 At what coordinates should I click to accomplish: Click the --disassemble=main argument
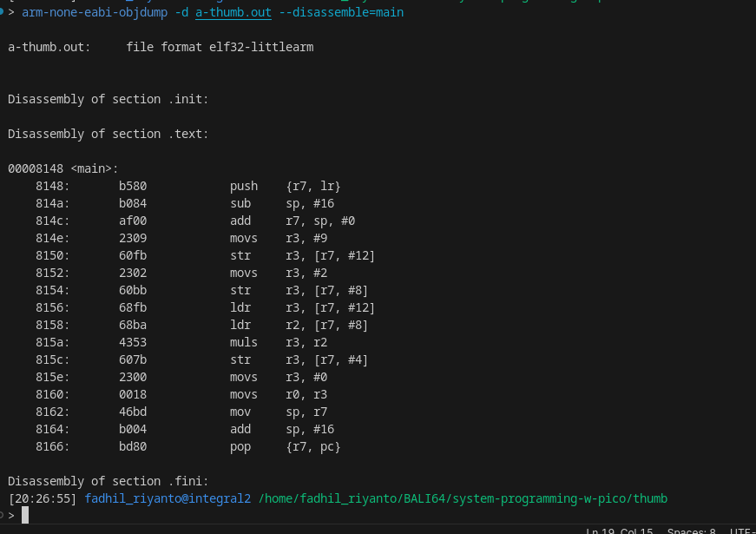click(x=341, y=12)
